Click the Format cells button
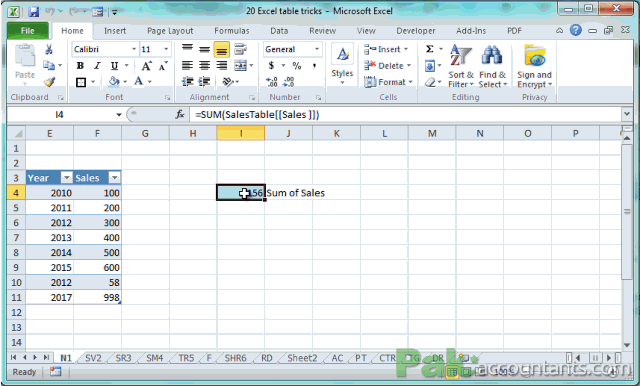Image resolution: width=640 pixels, height=386 pixels. [x=388, y=82]
